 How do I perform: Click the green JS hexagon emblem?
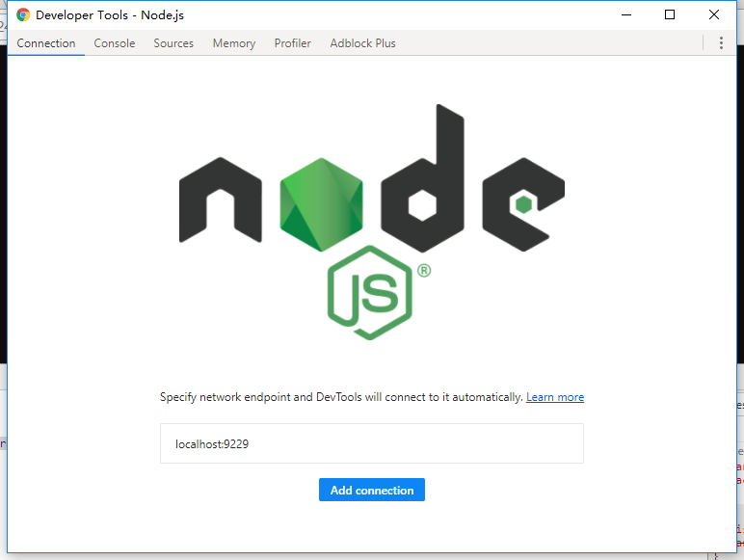coord(370,292)
